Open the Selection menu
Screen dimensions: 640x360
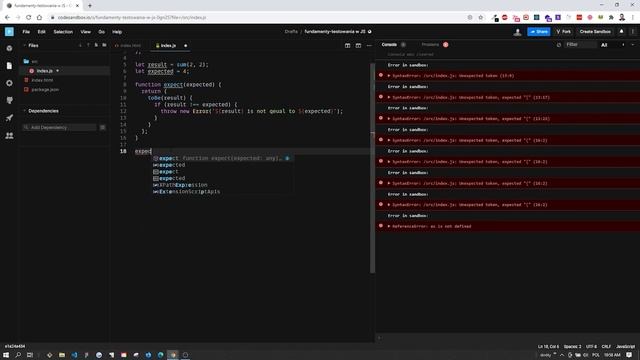click(63, 32)
